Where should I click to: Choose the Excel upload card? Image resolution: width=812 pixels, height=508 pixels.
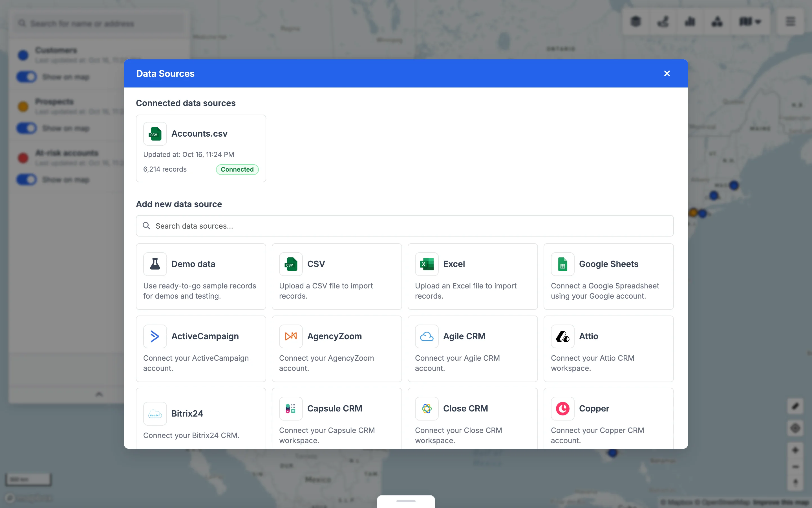click(473, 277)
